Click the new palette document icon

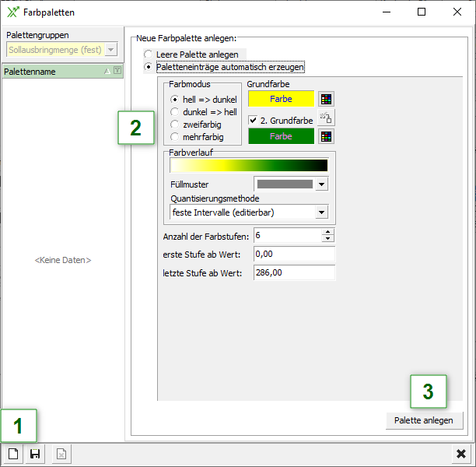pyautogui.click(x=13, y=454)
